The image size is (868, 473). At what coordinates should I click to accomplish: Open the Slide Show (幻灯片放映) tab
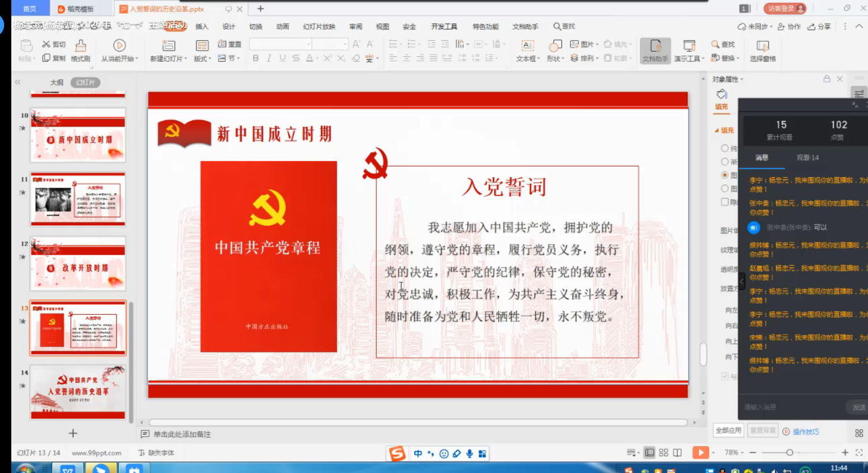(x=319, y=27)
